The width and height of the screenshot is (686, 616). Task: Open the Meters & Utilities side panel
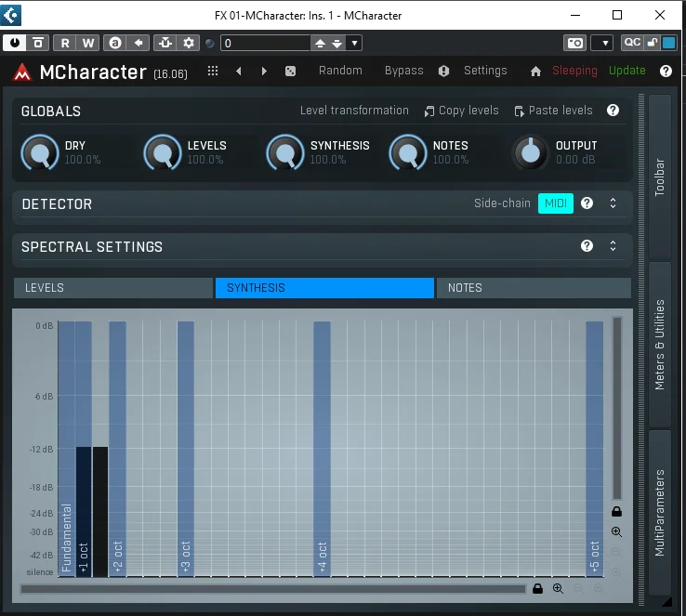point(660,345)
